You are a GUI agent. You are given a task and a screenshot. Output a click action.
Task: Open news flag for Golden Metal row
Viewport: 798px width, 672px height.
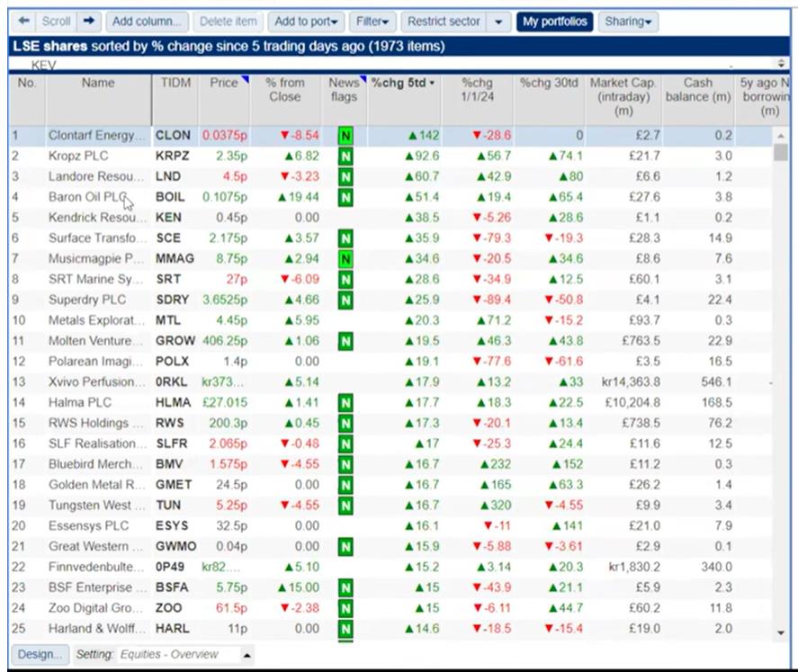pos(345,485)
